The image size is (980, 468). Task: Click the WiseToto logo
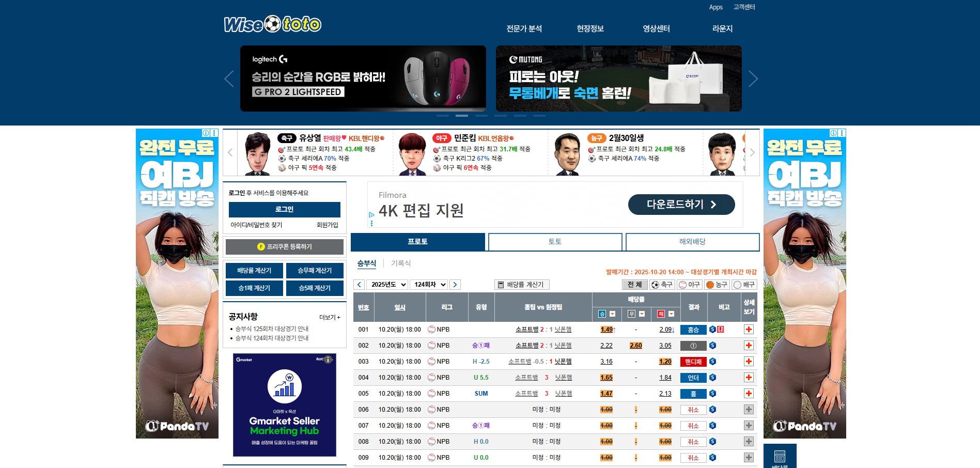[272, 24]
